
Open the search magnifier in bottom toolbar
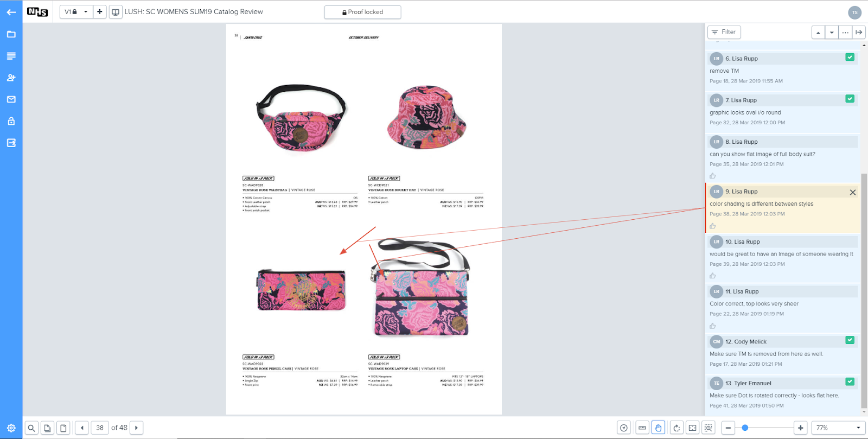tap(31, 428)
